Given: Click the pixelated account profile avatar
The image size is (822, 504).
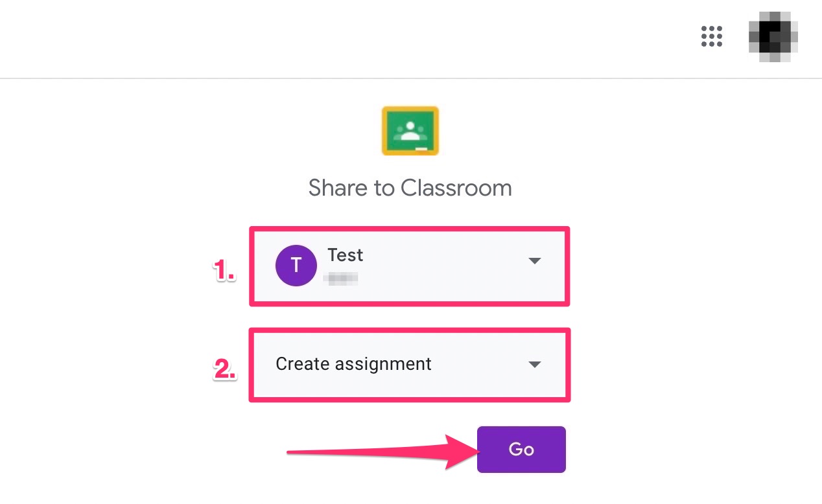Looking at the screenshot, I should click(x=773, y=37).
